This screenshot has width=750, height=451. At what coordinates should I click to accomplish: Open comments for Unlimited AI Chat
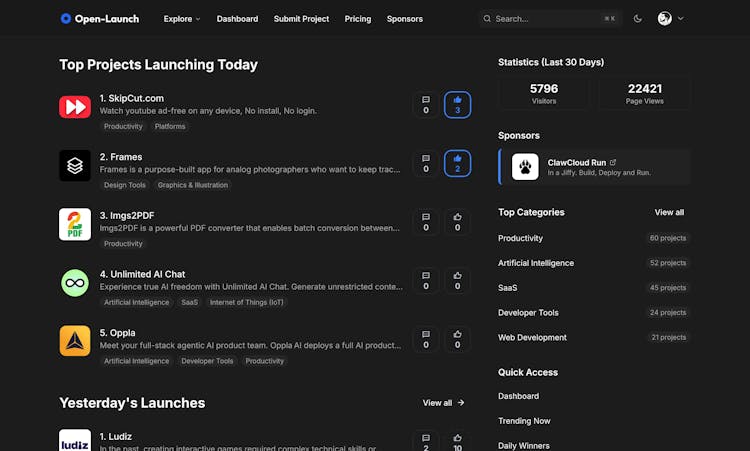pyautogui.click(x=426, y=281)
